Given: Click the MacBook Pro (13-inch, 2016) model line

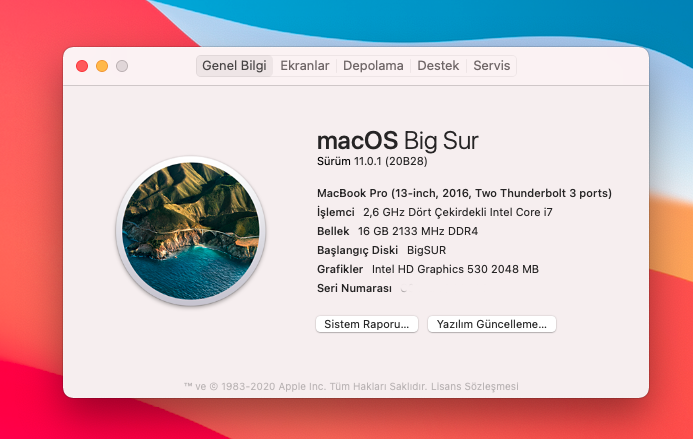Looking at the screenshot, I should (x=464, y=193).
